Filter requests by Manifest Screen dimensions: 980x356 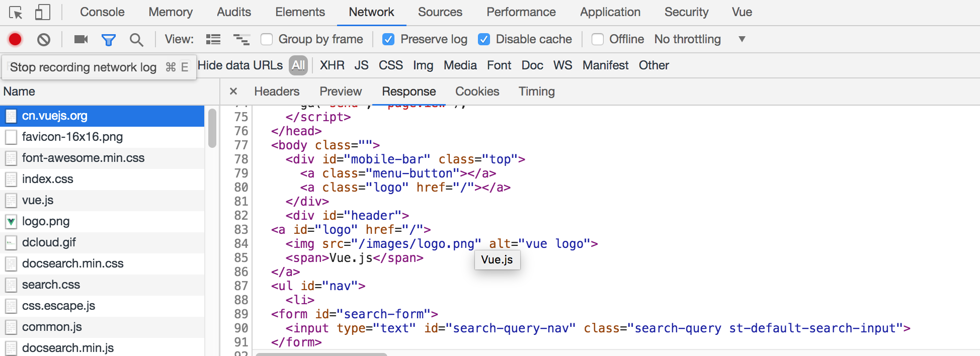(606, 65)
